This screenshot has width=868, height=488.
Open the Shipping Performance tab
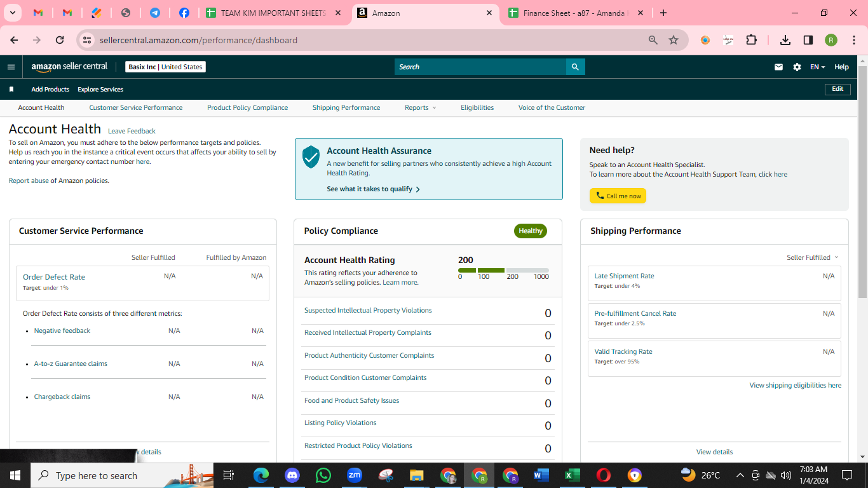coord(346,107)
